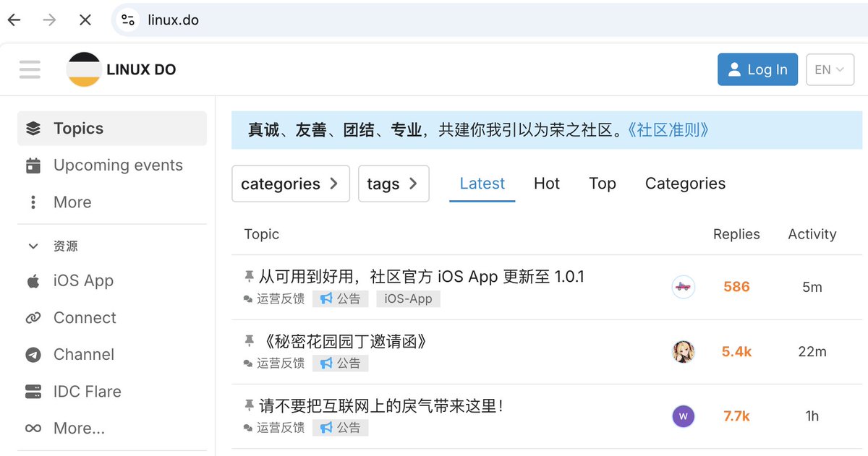Click 运营反馈 category under 秘密花园 topic
Image resolution: width=868 pixels, height=456 pixels.
pos(274,363)
